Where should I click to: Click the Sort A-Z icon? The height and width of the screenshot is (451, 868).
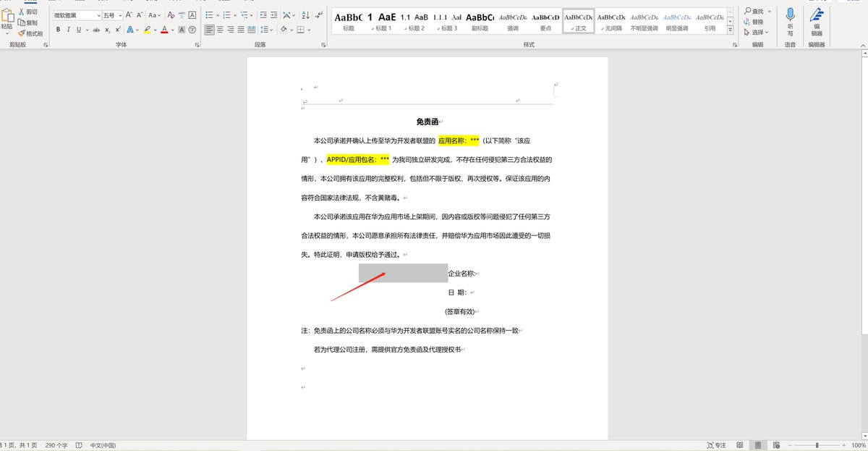click(304, 14)
